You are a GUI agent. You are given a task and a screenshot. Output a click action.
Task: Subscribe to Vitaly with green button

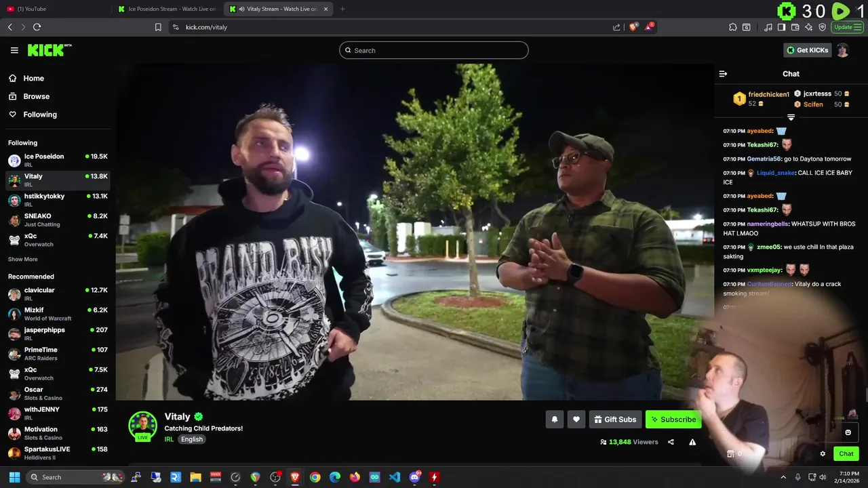click(x=673, y=420)
